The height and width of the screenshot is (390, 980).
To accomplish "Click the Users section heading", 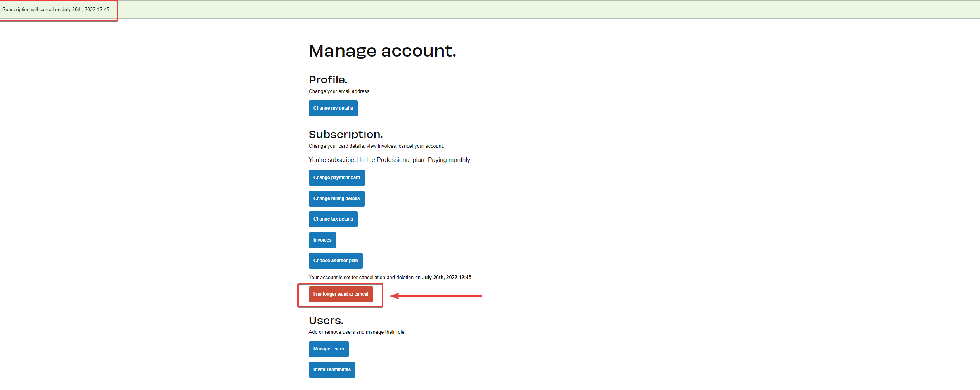I will click(x=326, y=321).
